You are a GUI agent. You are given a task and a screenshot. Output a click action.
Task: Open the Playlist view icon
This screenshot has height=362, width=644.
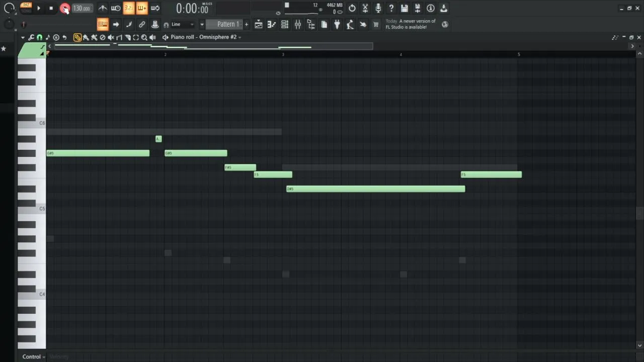259,24
